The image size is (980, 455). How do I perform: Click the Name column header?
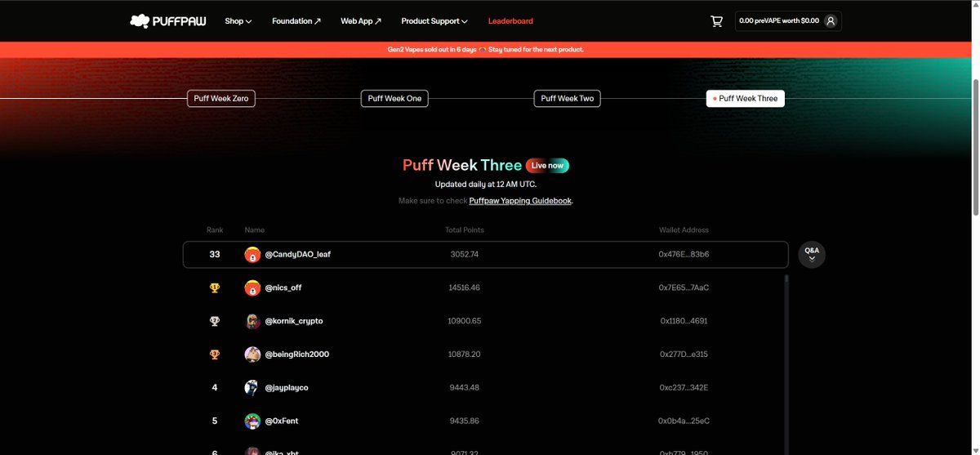255,230
